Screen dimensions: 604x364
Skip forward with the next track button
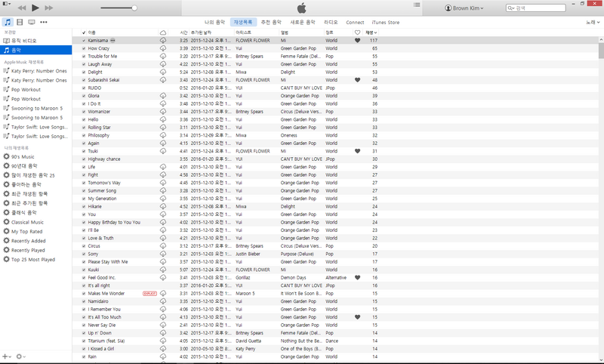tap(49, 8)
